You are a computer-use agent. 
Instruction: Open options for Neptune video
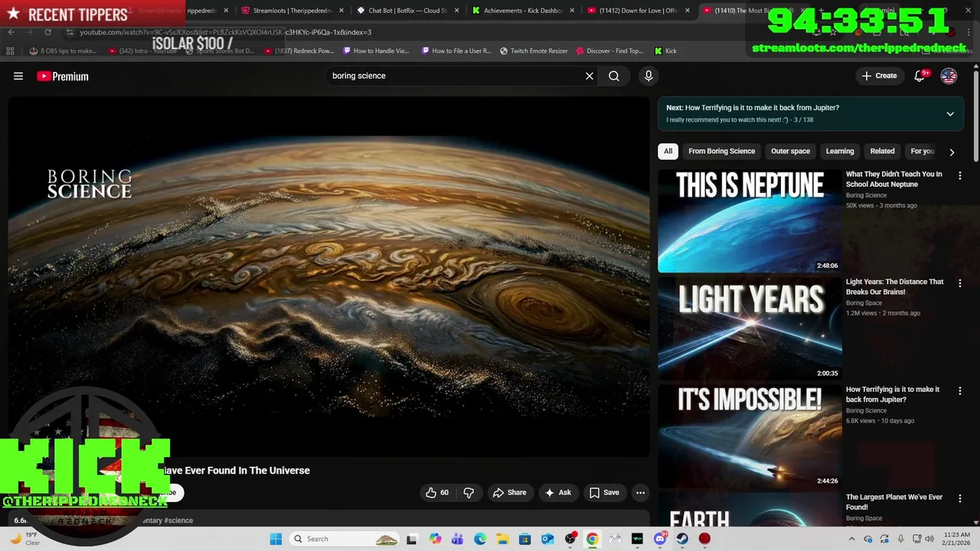tap(960, 175)
